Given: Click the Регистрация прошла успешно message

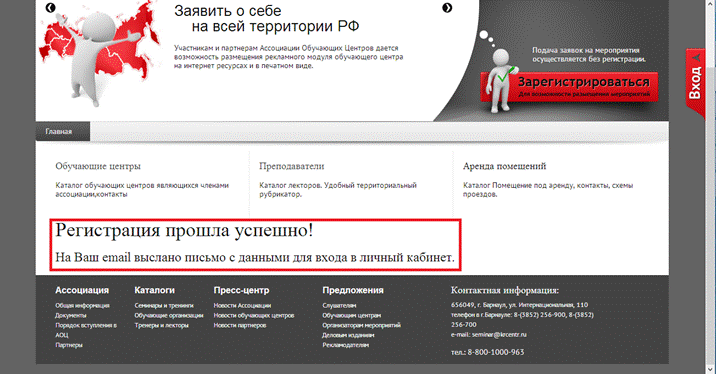Looking at the screenshot, I should click(184, 230).
